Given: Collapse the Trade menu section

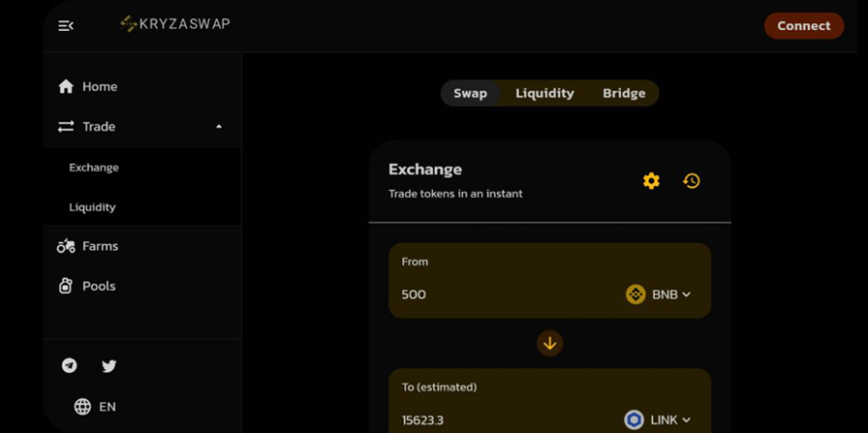Looking at the screenshot, I should tap(219, 126).
